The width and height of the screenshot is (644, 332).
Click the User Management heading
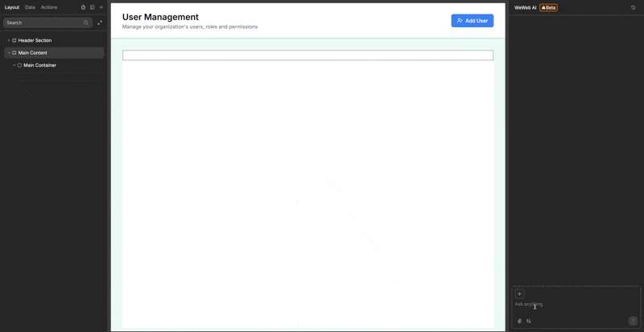coord(160,17)
